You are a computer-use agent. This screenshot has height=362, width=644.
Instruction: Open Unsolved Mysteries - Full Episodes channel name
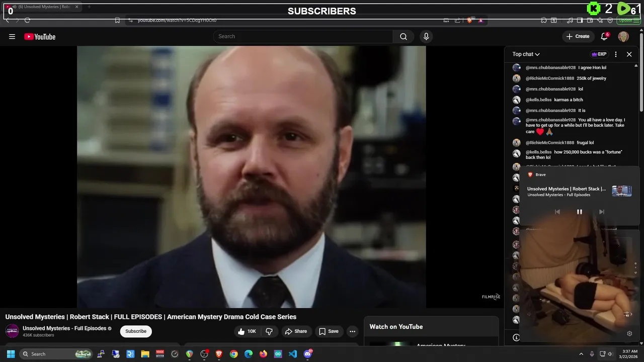64,328
